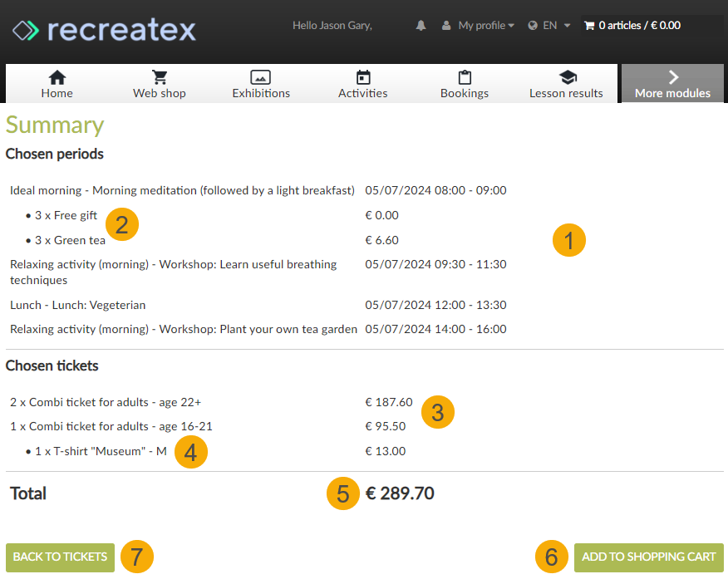Click the Bookings clipboard icon
This screenshot has width=728, height=579.
coord(464,76)
